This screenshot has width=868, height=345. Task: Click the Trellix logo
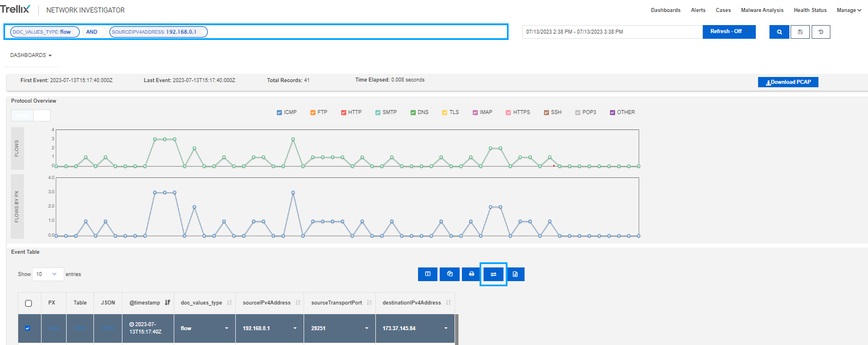pos(15,10)
